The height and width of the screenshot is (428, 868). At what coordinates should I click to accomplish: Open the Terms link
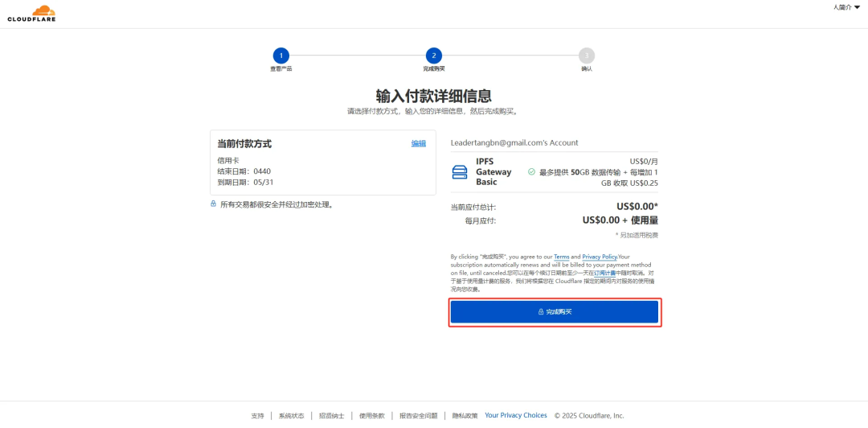pos(561,257)
